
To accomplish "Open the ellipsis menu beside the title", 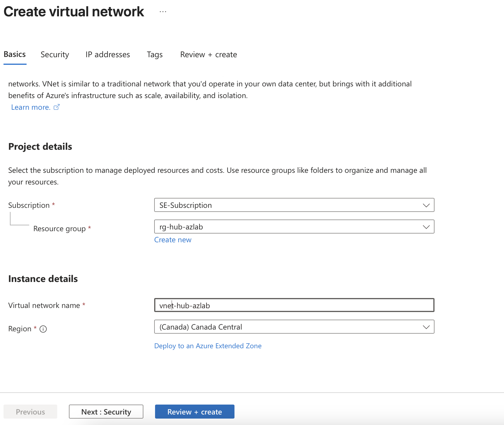I will click(163, 12).
